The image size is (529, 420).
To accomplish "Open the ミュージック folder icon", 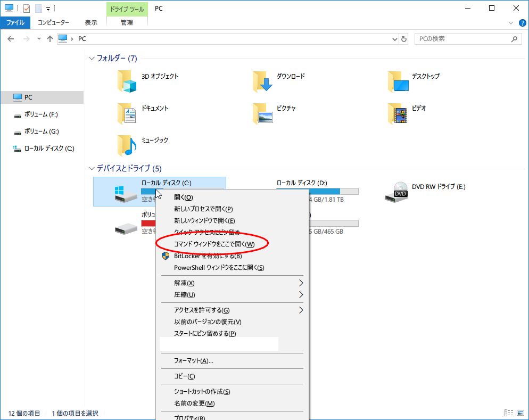I will (x=127, y=145).
